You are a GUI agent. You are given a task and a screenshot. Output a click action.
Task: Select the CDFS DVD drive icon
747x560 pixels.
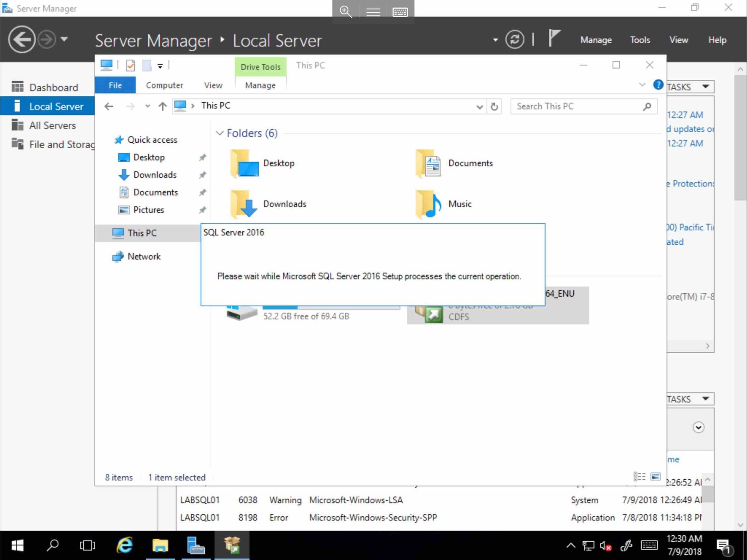point(430,314)
